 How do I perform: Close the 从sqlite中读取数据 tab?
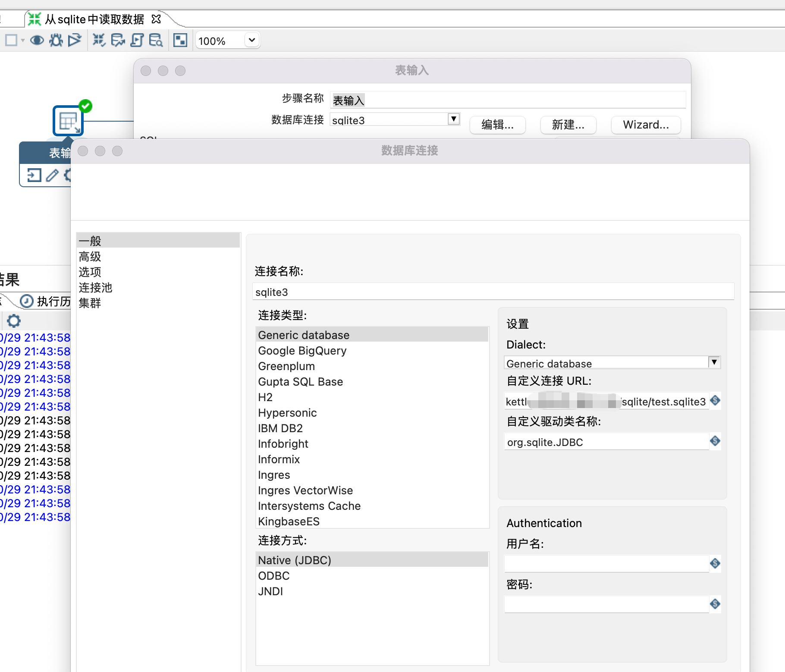[156, 19]
